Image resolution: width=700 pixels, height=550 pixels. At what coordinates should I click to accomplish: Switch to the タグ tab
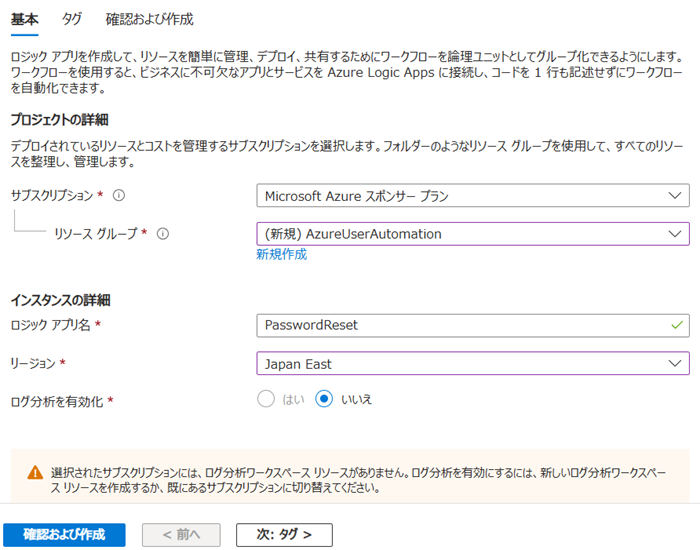pos(72,19)
